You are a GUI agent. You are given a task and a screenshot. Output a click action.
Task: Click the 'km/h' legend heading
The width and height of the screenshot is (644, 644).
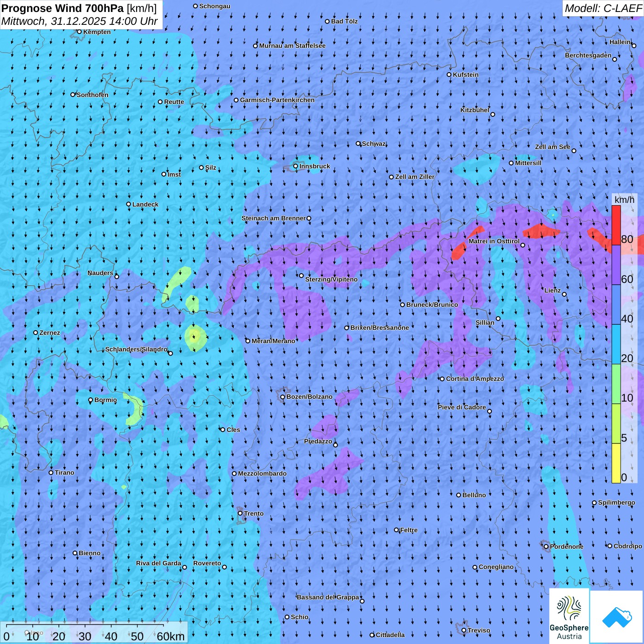click(x=624, y=200)
